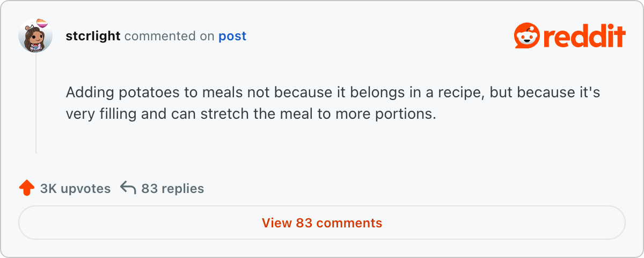Click the reddit wordmark text
This screenshot has width=644, height=258.
point(584,37)
